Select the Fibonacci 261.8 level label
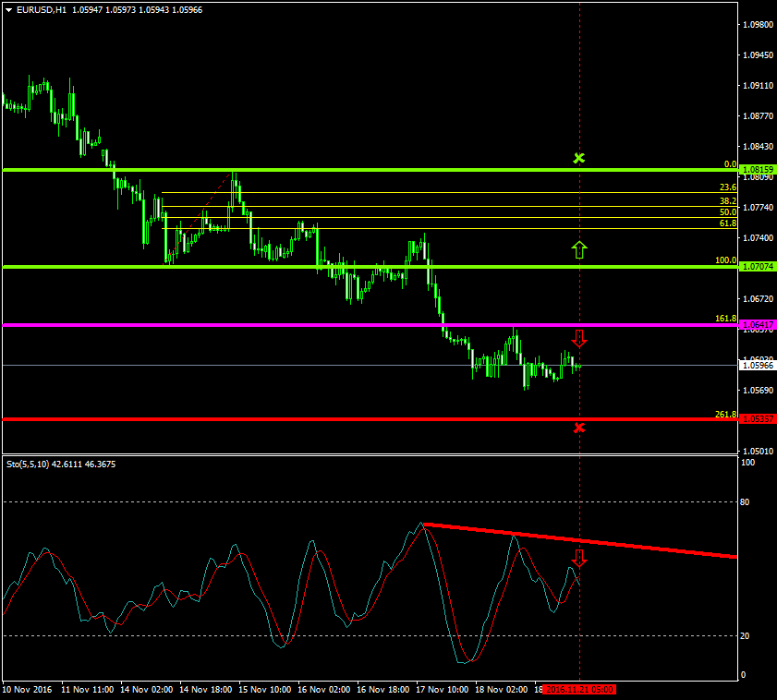Screen dimensions: 777x700 point(725,415)
